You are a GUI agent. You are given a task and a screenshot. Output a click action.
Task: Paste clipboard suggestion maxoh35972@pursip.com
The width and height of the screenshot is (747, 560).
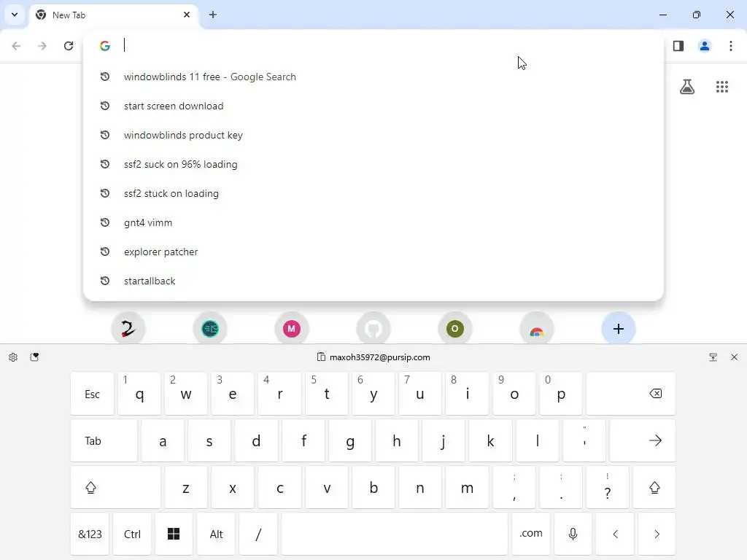pos(373,357)
